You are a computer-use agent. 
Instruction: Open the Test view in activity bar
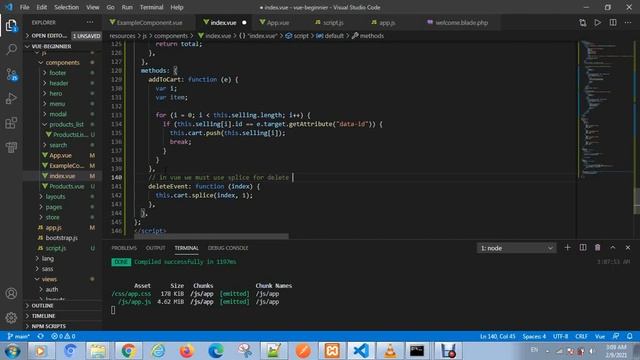[x=11, y=147]
